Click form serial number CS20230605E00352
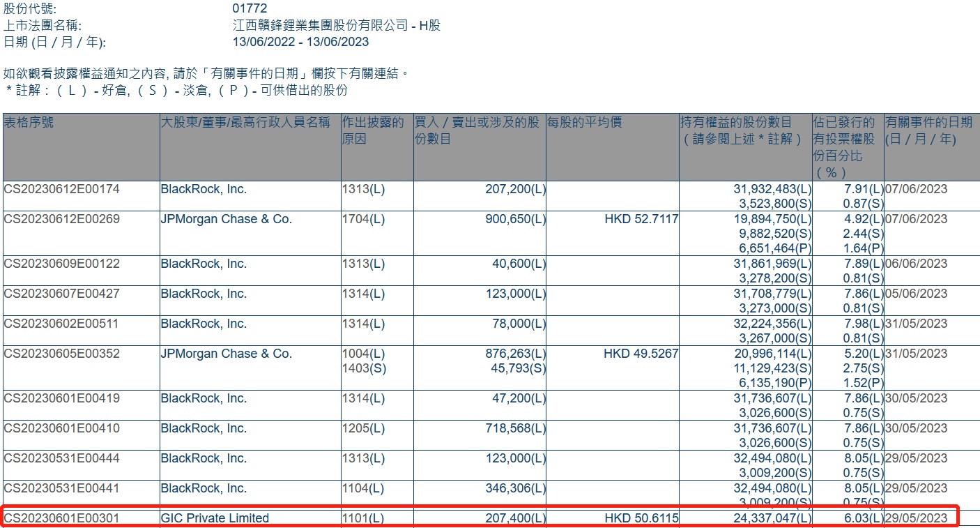 [62, 354]
